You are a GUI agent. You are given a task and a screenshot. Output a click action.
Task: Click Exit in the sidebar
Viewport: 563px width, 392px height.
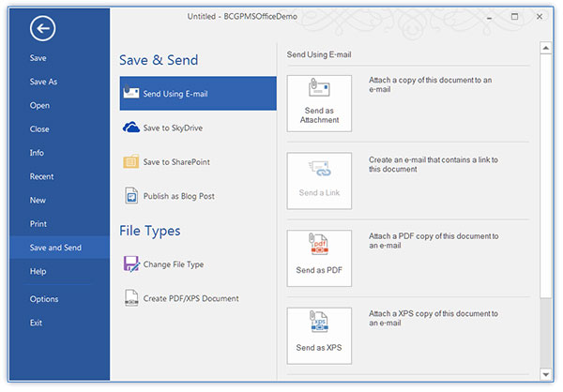pyautogui.click(x=36, y=323)
